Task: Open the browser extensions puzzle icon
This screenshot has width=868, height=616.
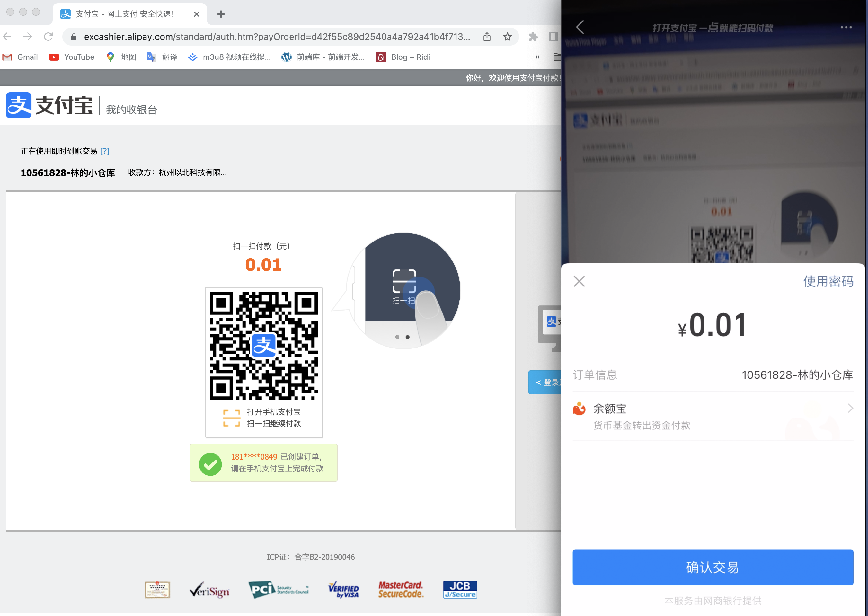Action: coord(533,37)
